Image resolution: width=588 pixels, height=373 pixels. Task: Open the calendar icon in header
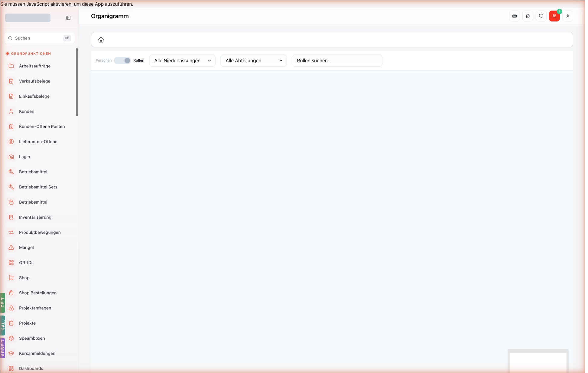pyautogui.click(x=528, y=16)
